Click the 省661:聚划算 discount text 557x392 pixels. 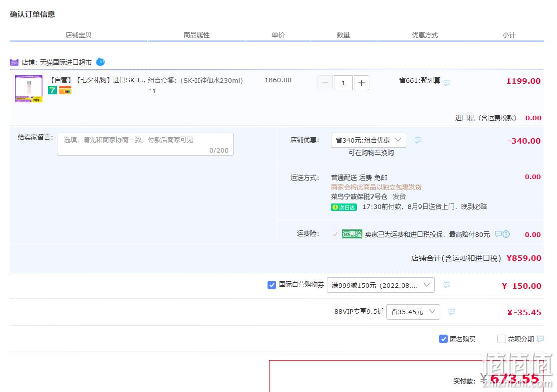tap(420, 81)
